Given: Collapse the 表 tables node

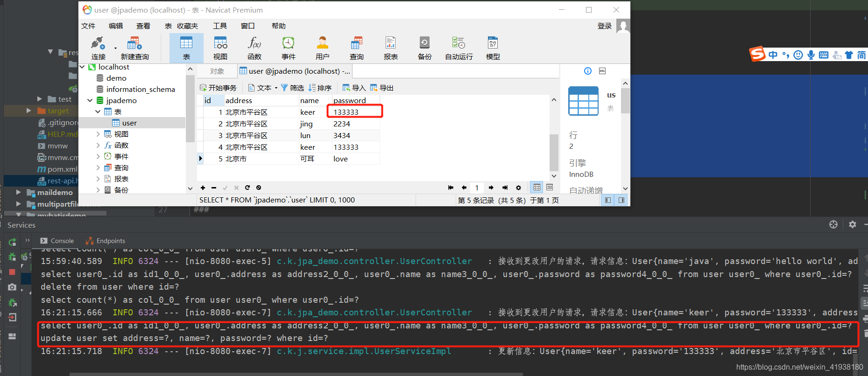Looking at the screenshot, I should (x=98, y=111).
